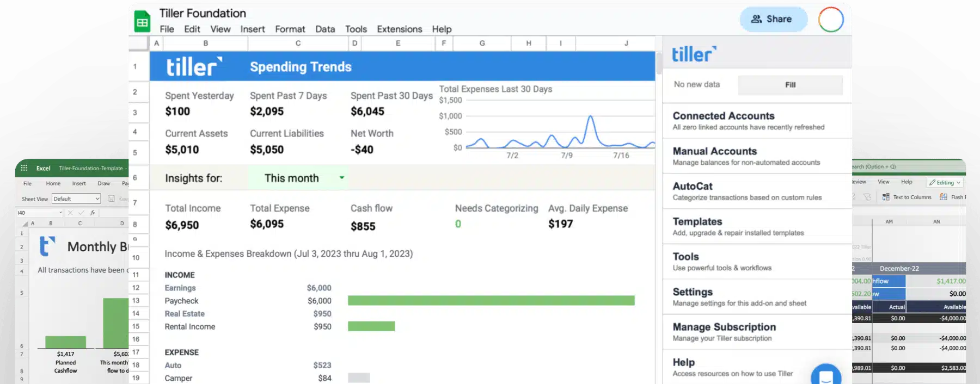Open the chat support bubble icon
Image resolution: width=980 pixels, height=384 pixels.
coord(826,375)
